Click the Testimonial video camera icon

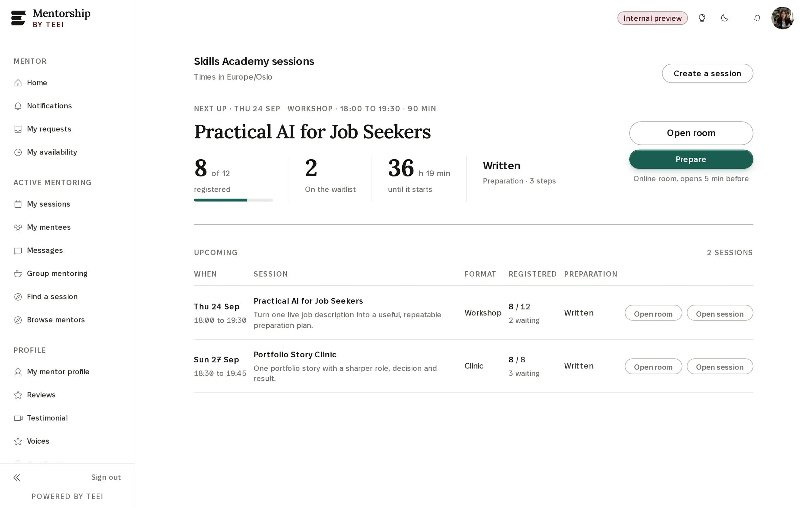[x=18, y=418]
